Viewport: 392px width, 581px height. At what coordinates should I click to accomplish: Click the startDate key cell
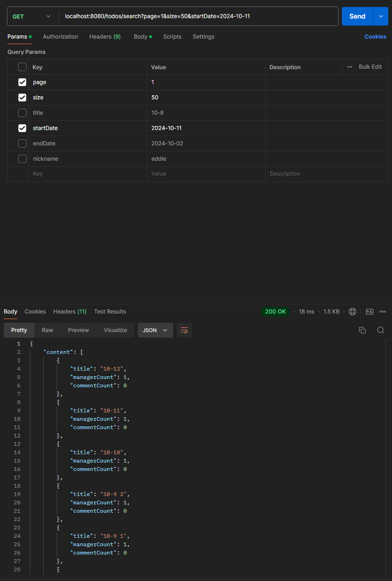tap(88, 128)
